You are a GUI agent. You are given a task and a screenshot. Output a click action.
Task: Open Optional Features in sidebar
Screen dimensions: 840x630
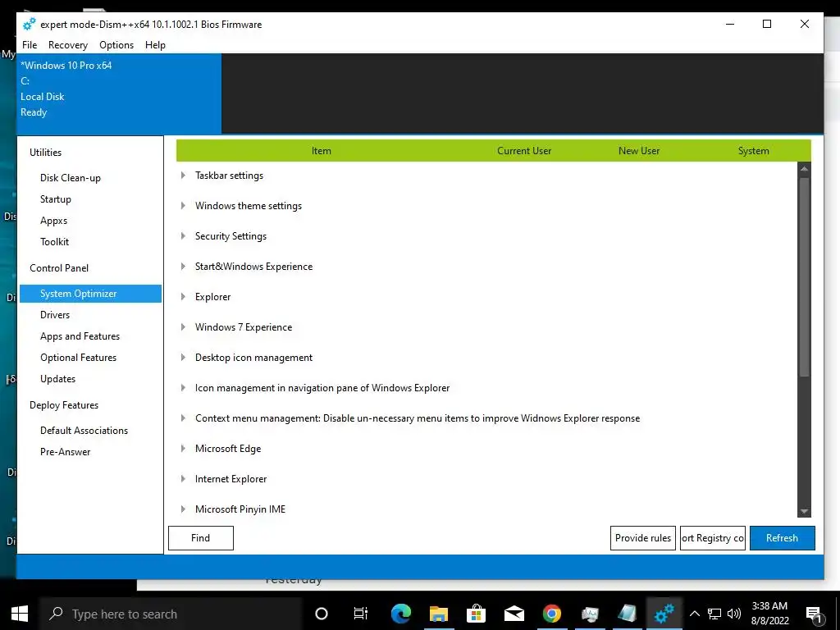pyautogui.click(x=78, y=358)
